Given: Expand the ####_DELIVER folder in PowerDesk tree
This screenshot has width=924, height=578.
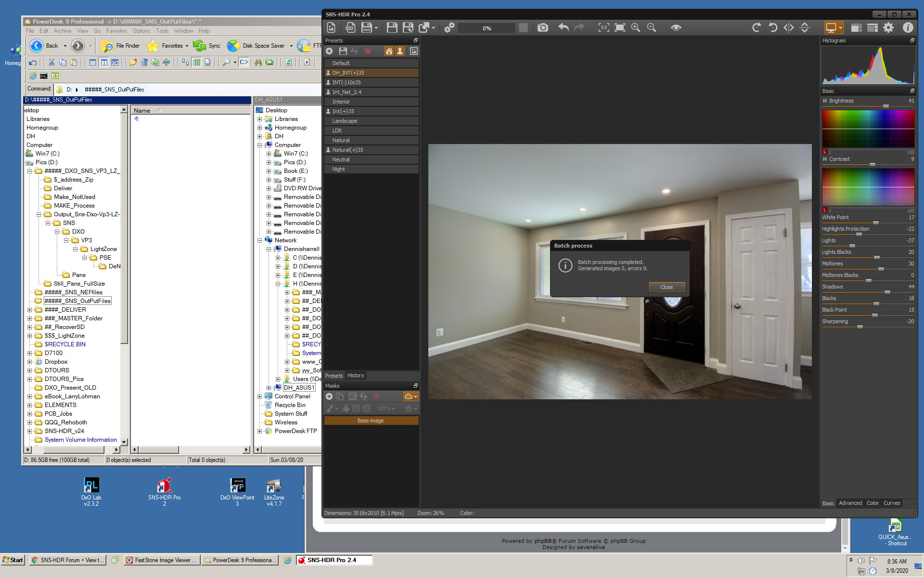Looking at the screenshot, I should 29,310.
